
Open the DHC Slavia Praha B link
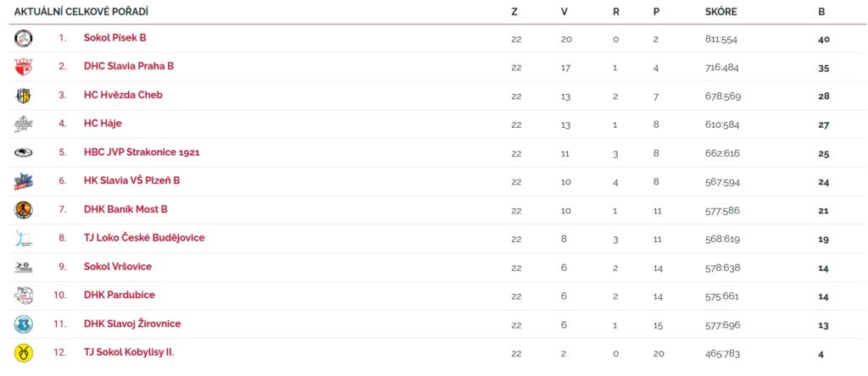(129, 66)
